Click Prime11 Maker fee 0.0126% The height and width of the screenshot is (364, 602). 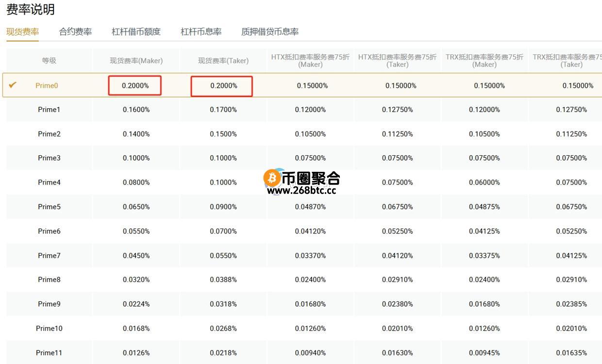tap(136, 353)
